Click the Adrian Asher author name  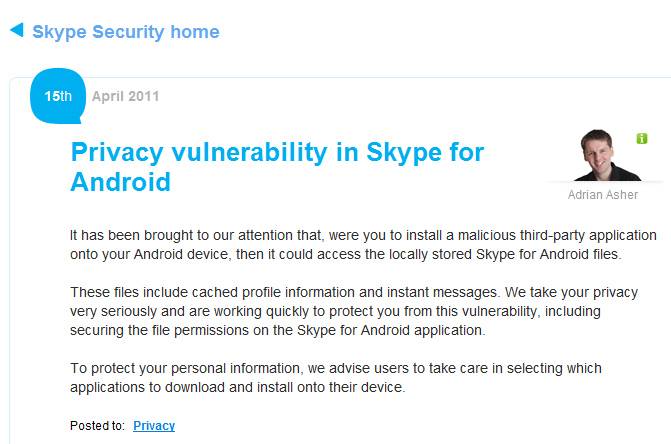click(603, 195)
